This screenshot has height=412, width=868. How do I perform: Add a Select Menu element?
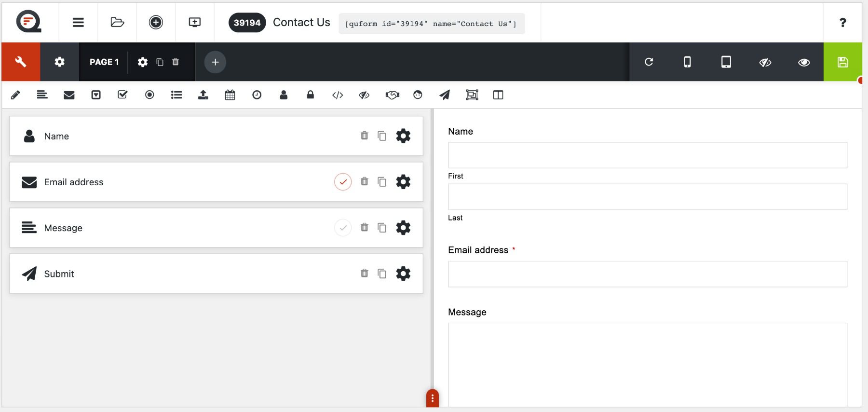click(x=96, y=95)
